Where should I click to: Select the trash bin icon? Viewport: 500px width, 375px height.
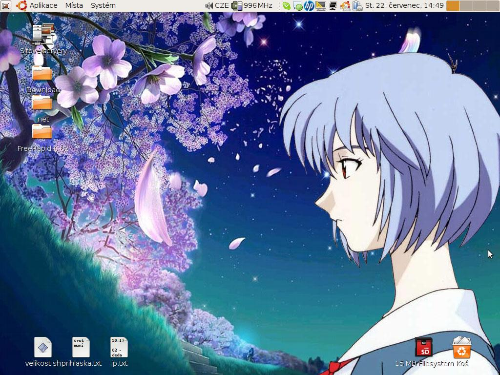462,347
